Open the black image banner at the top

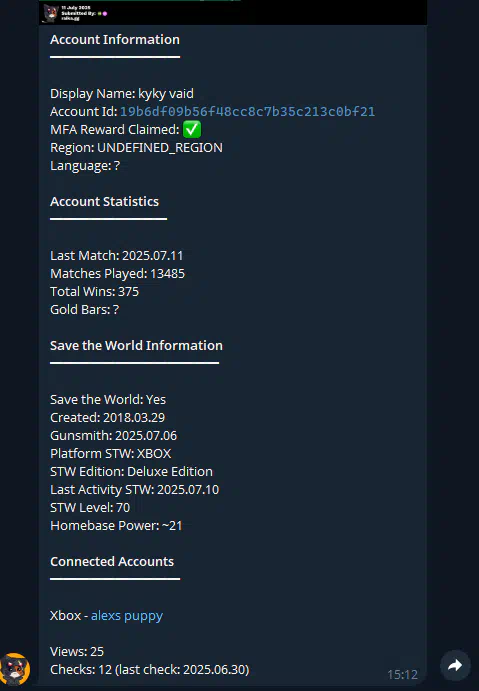(233, 12)
